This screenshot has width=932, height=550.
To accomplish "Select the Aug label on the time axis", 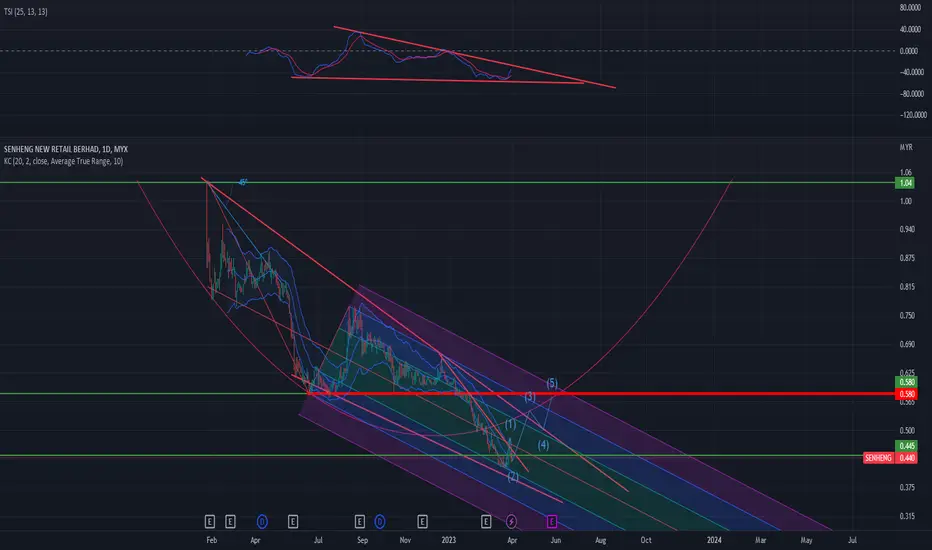I will tap(601, 540).
